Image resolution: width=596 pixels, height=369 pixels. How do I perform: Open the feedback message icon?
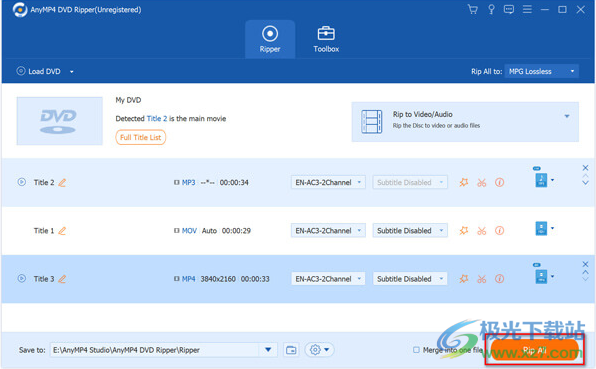(x=509, y=10)
